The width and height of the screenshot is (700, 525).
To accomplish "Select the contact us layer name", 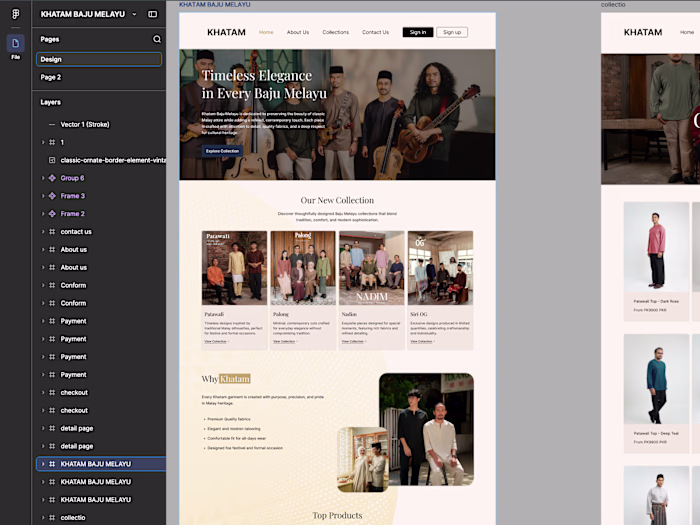I will [76, 232].
